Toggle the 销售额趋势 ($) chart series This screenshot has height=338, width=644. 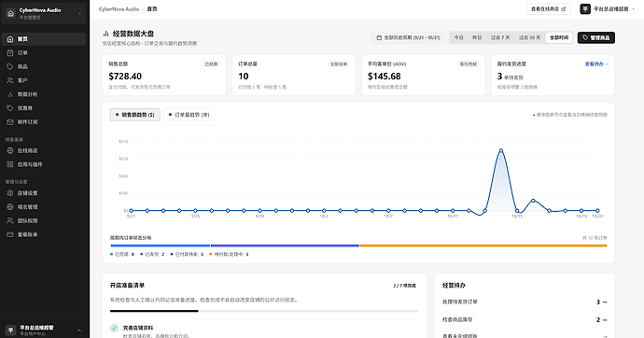[134, 115]
